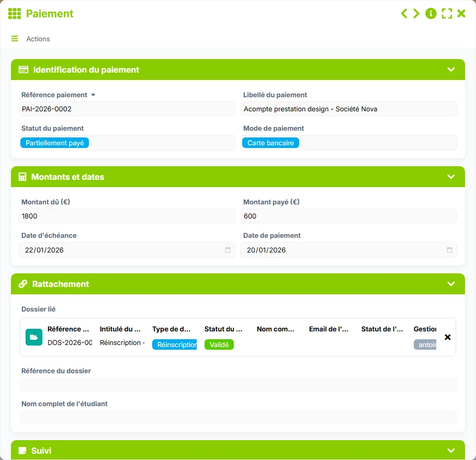
Task: Collapse the Identification du paiement section
Action: [451, 70]
